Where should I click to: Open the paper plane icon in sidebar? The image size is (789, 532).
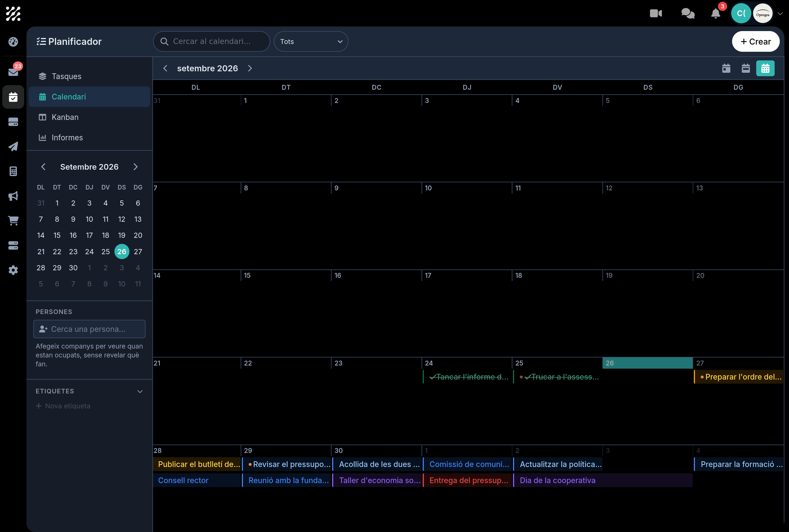click(13, 147)
